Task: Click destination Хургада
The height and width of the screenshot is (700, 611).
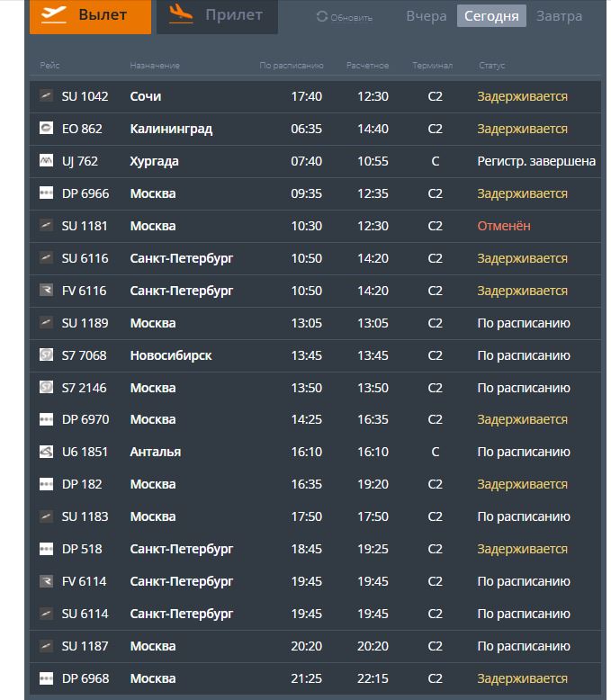Action: tap(154, 161)
